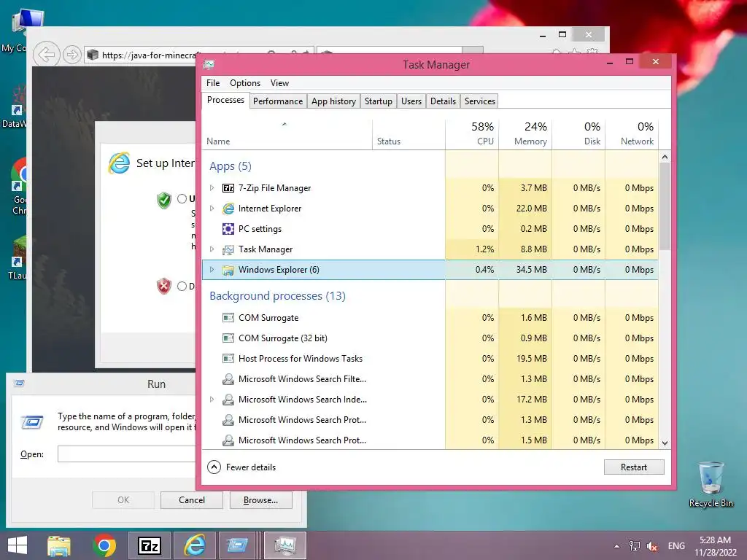Click the Internet Explorer process icon in Task Manager
This screenshot has width=747, height=560.
[228, 209]
